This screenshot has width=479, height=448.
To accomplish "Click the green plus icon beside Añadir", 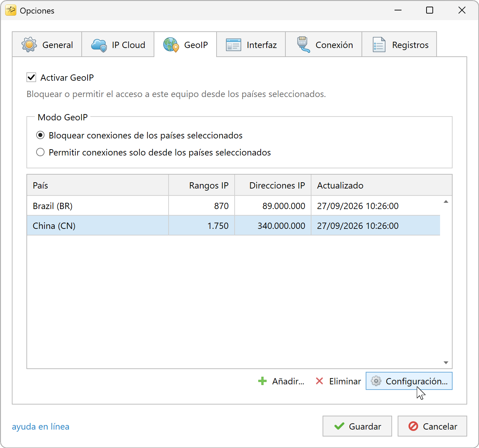I will click(262, 381).
